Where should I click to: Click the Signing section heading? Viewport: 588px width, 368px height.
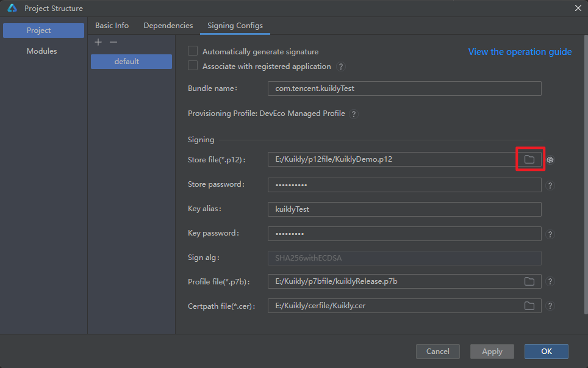point(201,140)
